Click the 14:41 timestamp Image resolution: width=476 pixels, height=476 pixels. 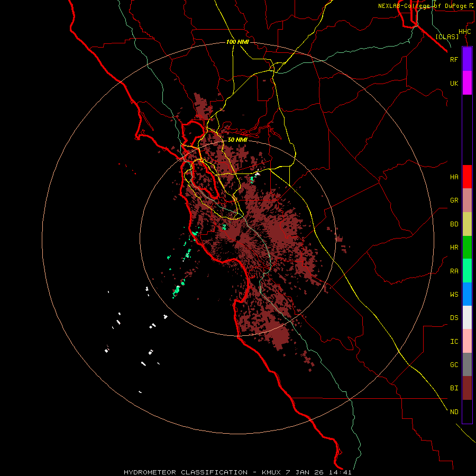(340, 472)
